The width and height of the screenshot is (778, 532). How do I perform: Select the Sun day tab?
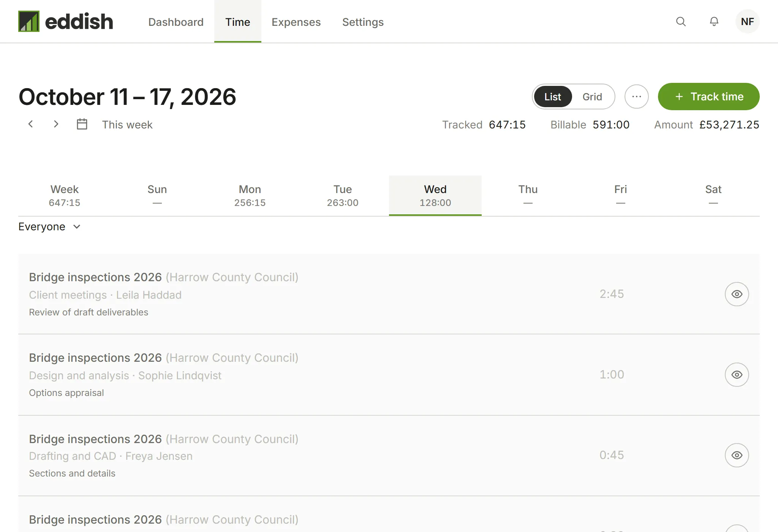[x=157, y=196]
